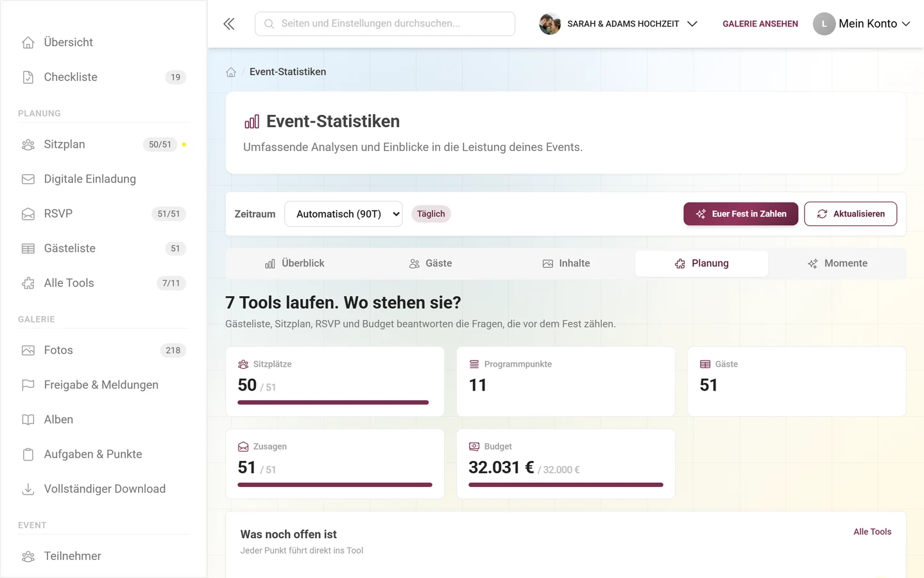The height and width of the screenshot is (578, 924).
Task: Click the wedding couple avatar thumbnail
Action: [x=550, y=24]
